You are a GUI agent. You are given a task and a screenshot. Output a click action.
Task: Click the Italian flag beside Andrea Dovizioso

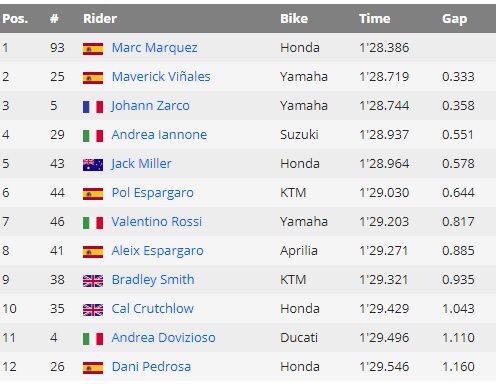(93, 339)
